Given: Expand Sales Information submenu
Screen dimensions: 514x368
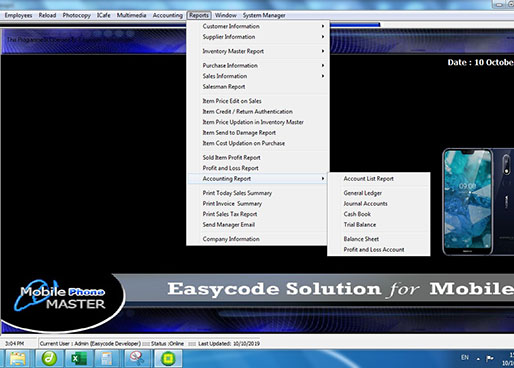Looking at the screenshot, I should (x=258, y=76).
